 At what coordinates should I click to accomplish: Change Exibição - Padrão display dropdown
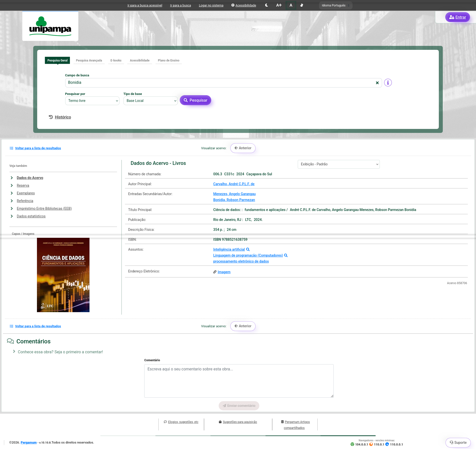pyautogui.click(x=338, y=164)
